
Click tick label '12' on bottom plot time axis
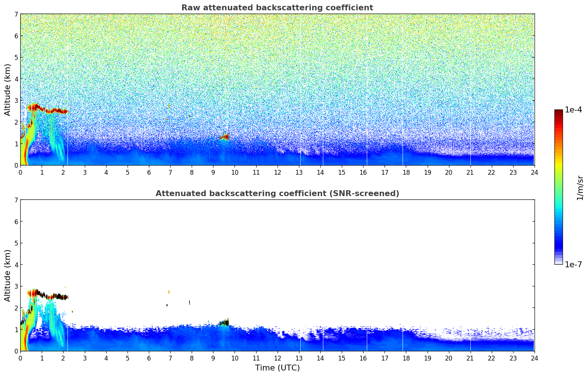(277, 358)
